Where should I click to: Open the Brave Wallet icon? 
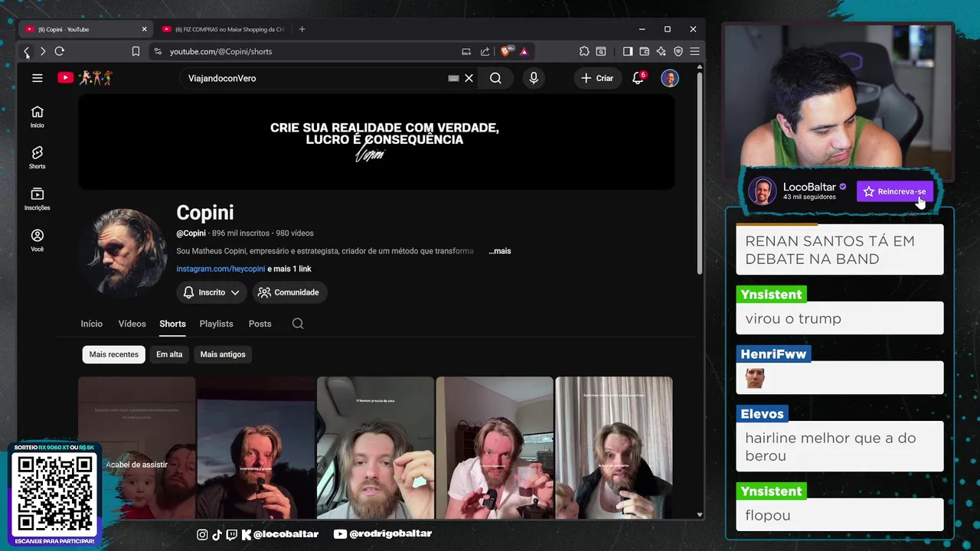tap(645, 51)
